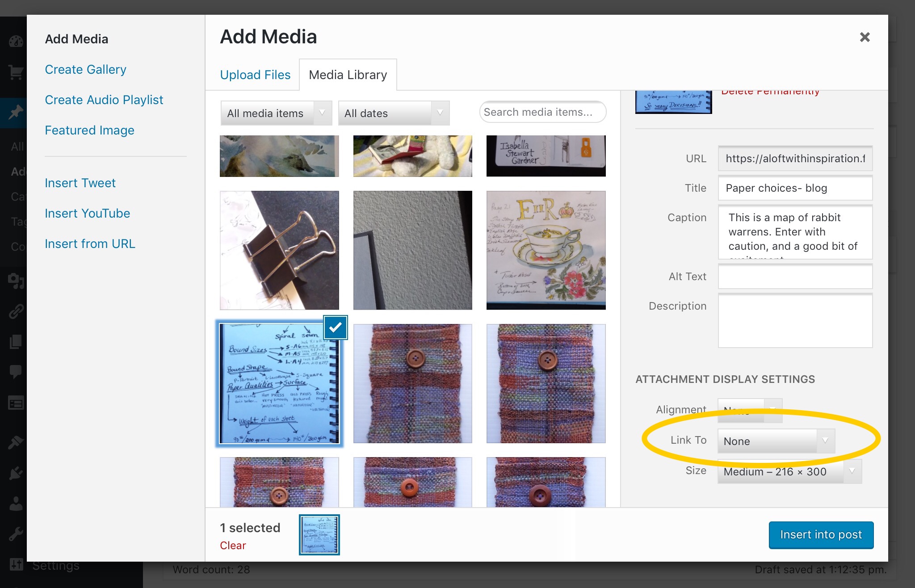
Task: Open the Comments speech bubble icon
Action: pyautogui.click(x=15, y=372)
